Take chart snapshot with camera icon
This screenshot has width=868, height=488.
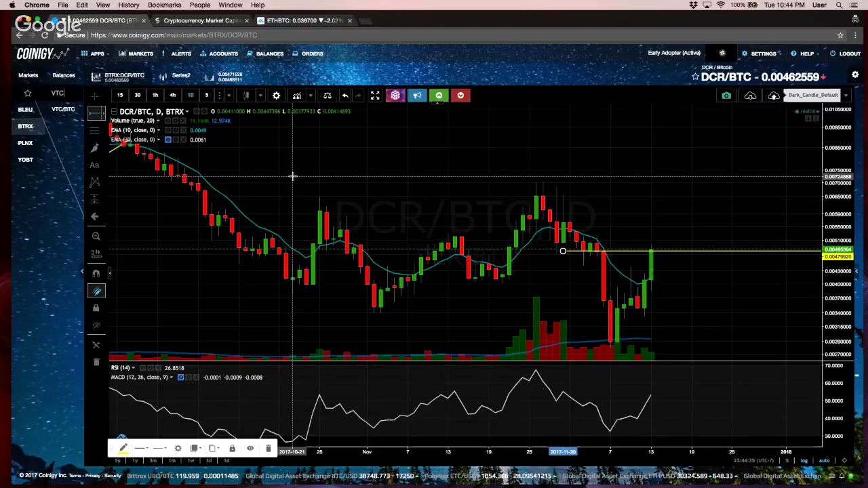pyautogui.click(x=726, y=96)
